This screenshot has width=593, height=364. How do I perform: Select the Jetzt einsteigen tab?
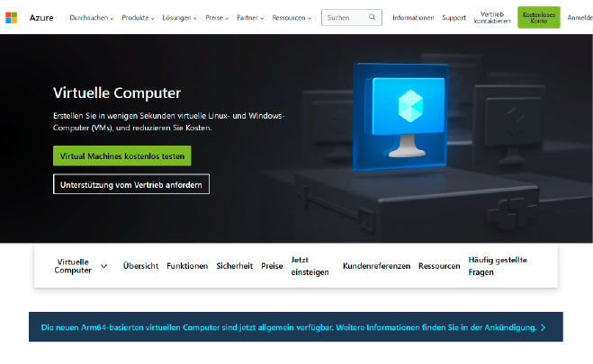pos(310,266)
